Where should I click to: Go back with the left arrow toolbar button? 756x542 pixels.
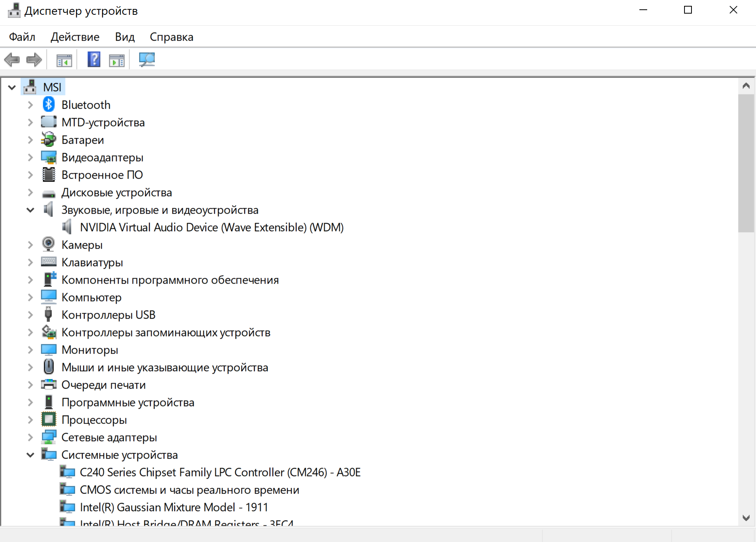point(12,60)
